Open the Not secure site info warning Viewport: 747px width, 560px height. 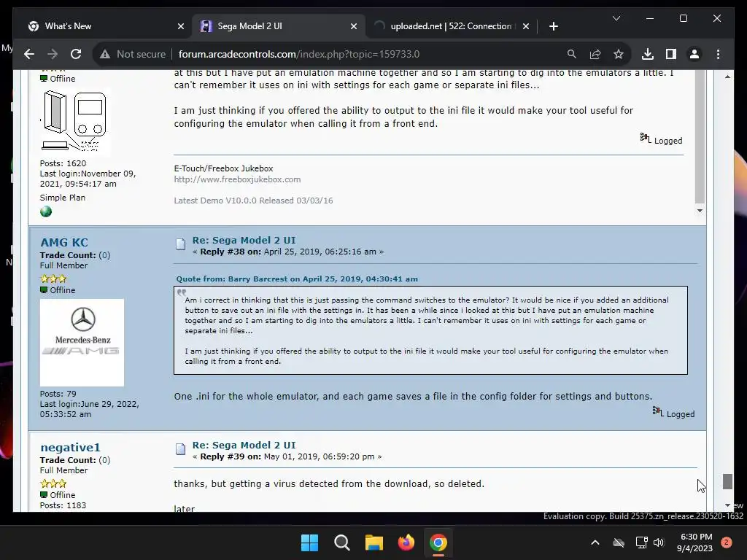point(133,54)
